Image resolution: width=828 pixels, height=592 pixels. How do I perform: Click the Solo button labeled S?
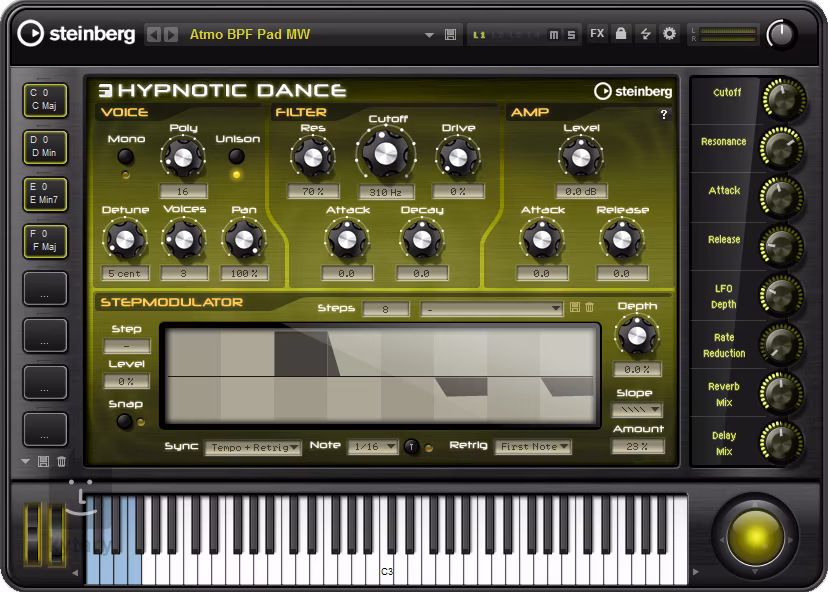point(571,35)
